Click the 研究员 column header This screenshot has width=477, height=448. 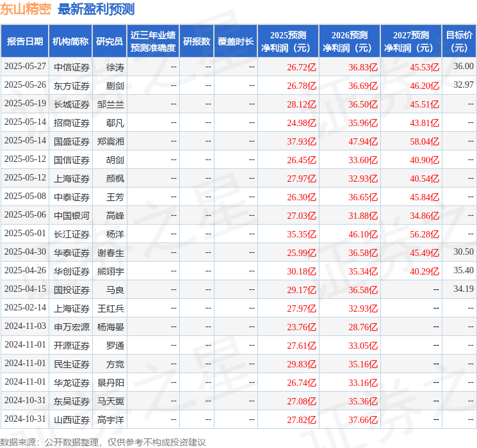click(x=109, y=42)
